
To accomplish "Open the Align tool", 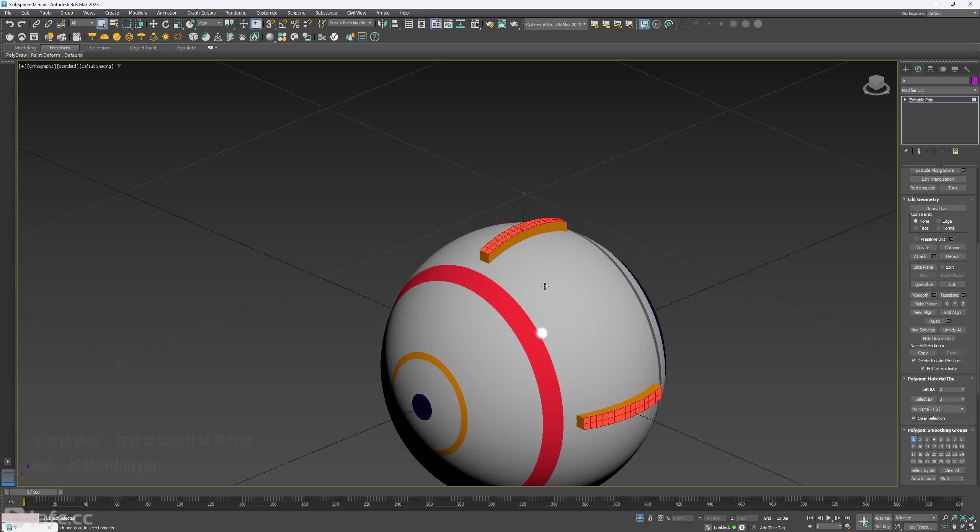I will (x=394, y=24).
